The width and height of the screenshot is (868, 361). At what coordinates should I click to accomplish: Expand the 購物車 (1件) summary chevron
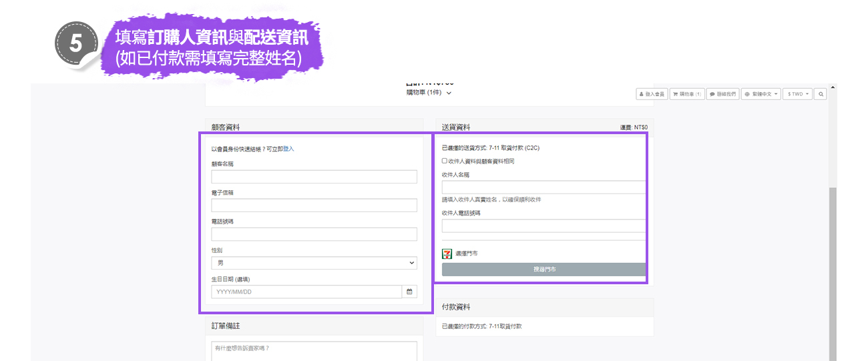(449, 93)
